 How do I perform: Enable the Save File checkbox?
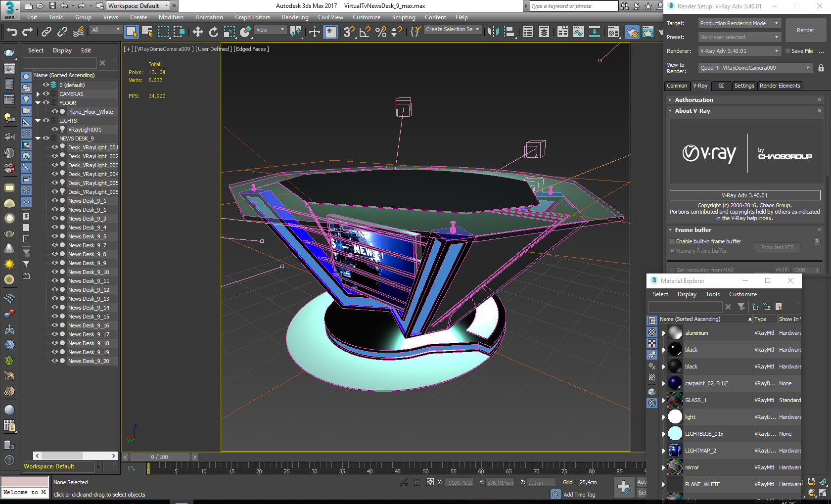click(788, 51)
